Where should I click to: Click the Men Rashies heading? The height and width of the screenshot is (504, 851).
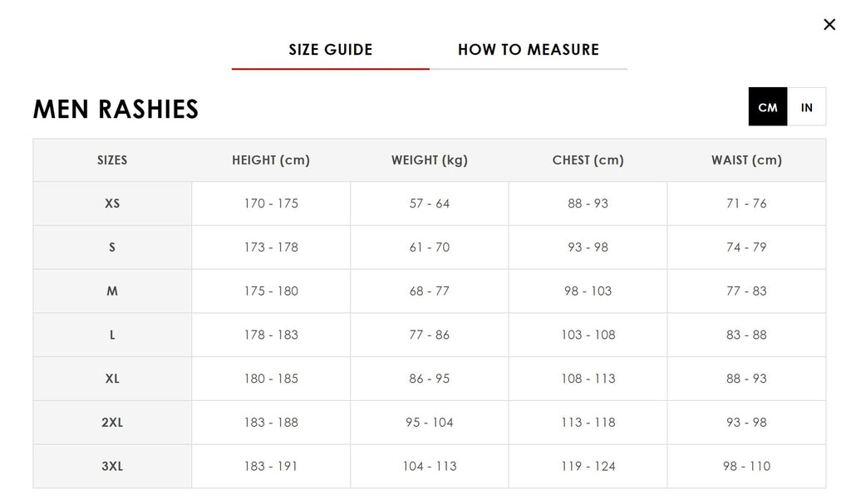tap(116, 109)
